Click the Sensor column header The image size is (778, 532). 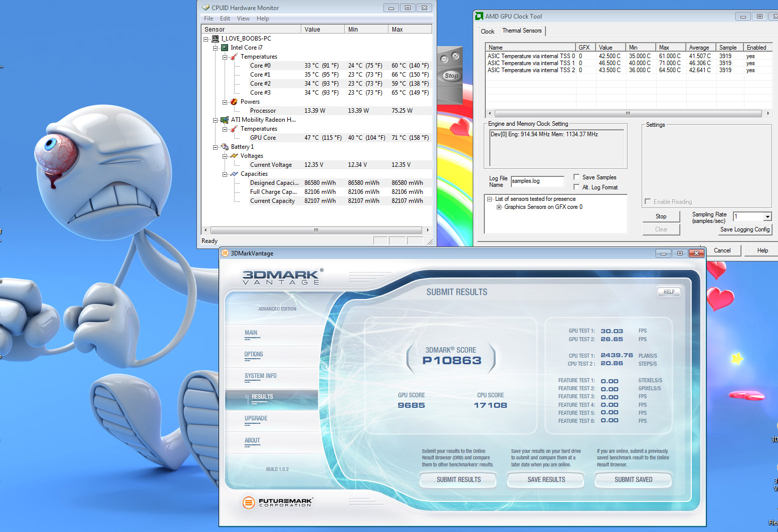(251, 29)
